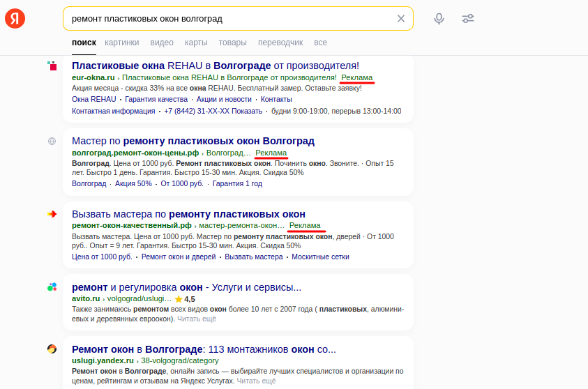Screen dimensions: 588x389
Task: Open the переводчик tab
Action: (x=280, y=43)
